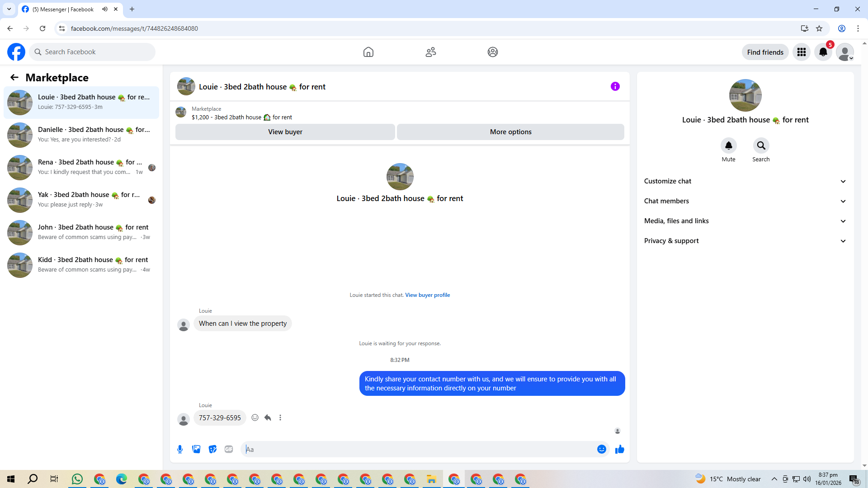Attach a photo using the image icon

tap(196, 449)
